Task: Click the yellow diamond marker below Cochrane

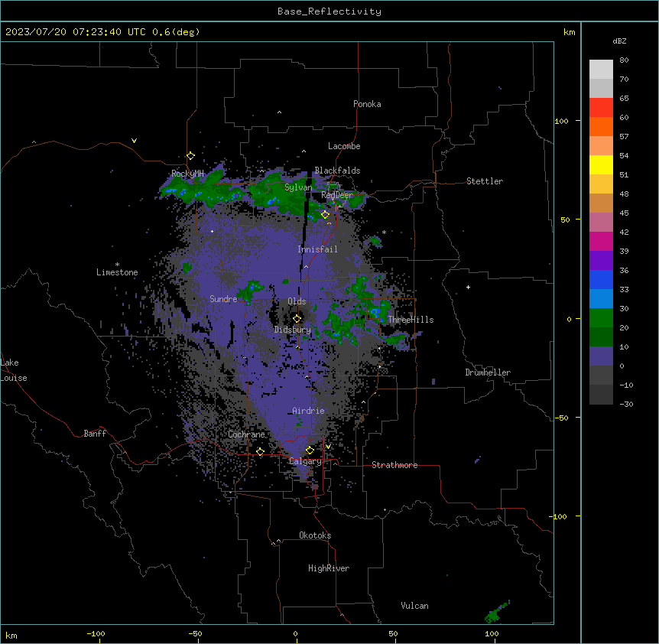Action: (x=260, y=451)
